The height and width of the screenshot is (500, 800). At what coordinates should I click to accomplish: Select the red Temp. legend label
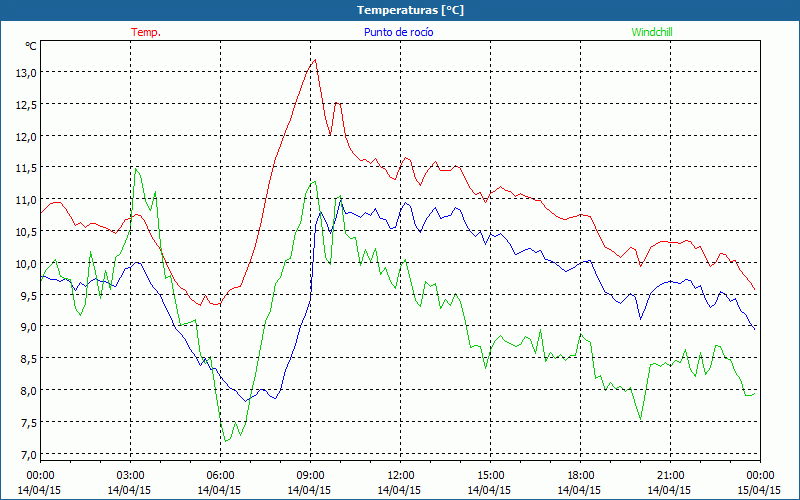(146, 32)
